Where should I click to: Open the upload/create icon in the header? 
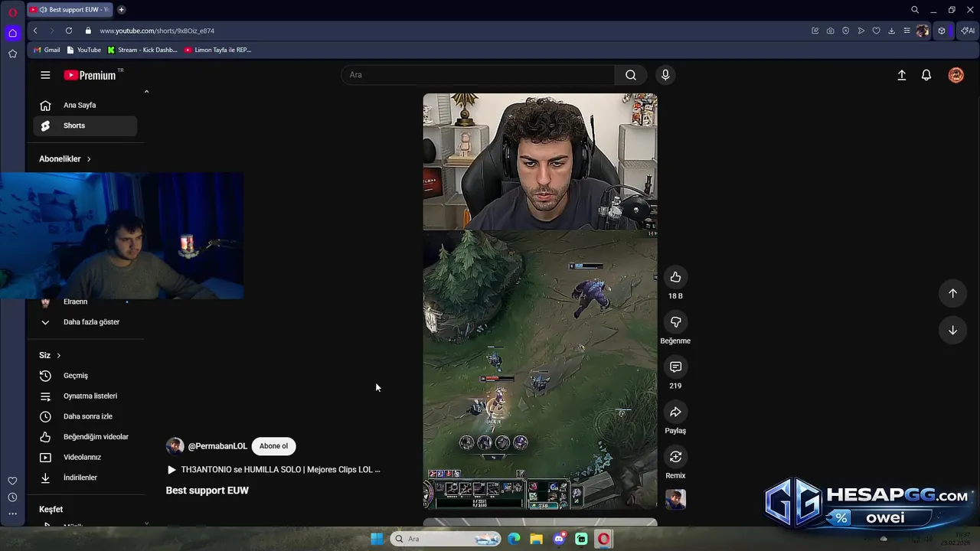pos(902,75)
